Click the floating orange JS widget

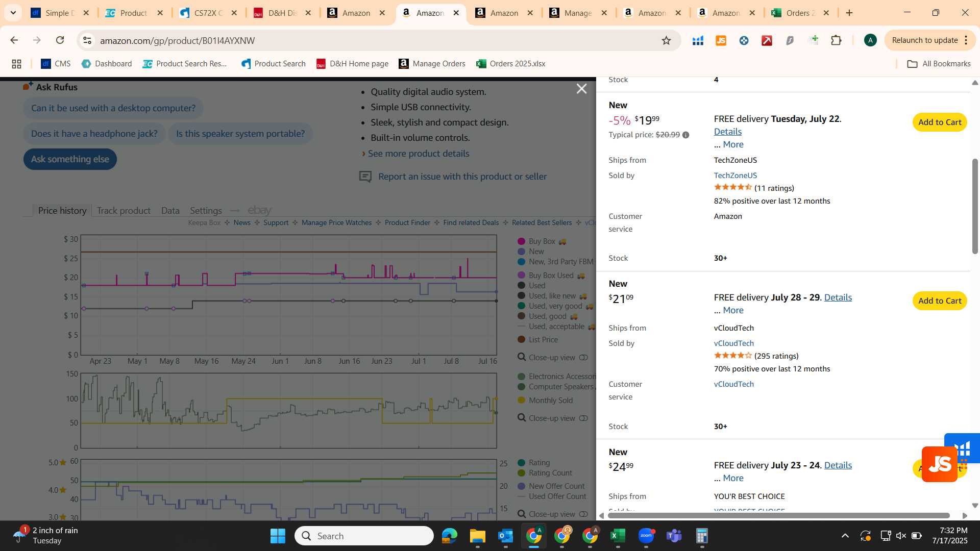click(x=939, y=464)
